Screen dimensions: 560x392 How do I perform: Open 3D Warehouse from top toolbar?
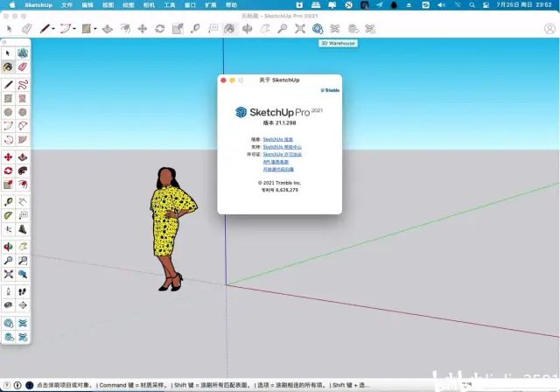318,29
